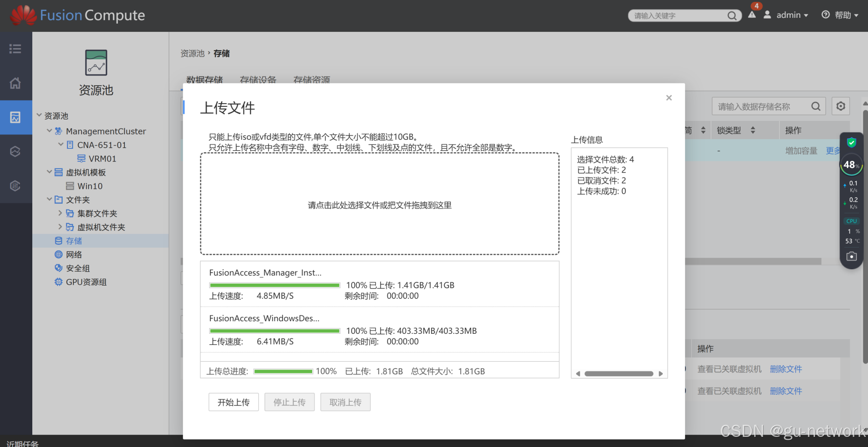The width and height of the screenshot is (868, 447).
Task: Click 增加容量 link
Action: pyautogui.click(x=801, y=151)
